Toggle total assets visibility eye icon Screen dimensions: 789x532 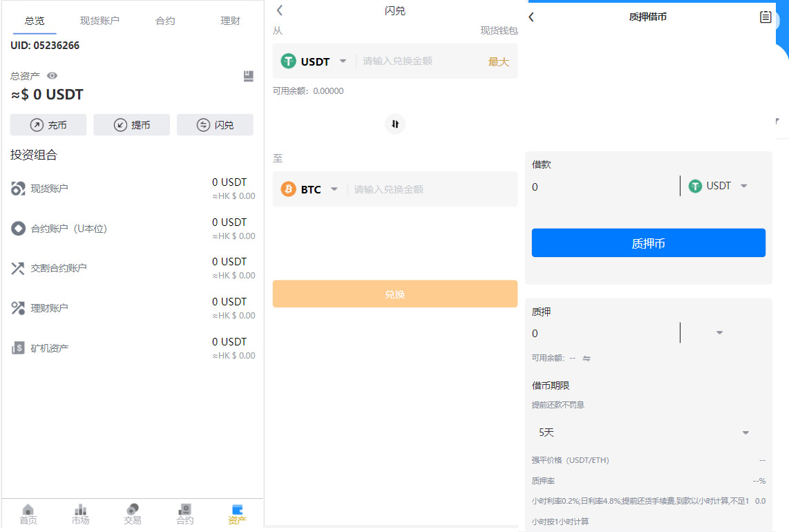52,76
